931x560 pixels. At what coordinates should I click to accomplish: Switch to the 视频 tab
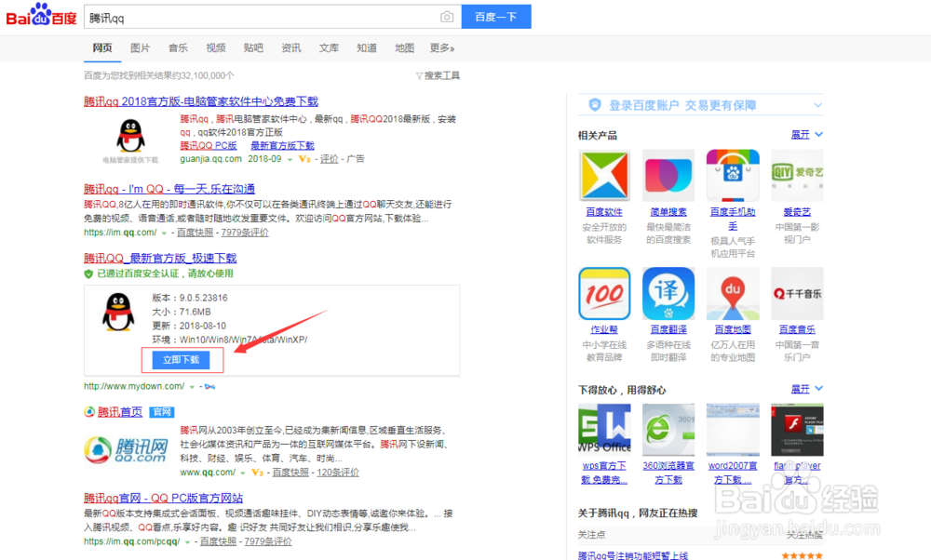coord(216,48)
